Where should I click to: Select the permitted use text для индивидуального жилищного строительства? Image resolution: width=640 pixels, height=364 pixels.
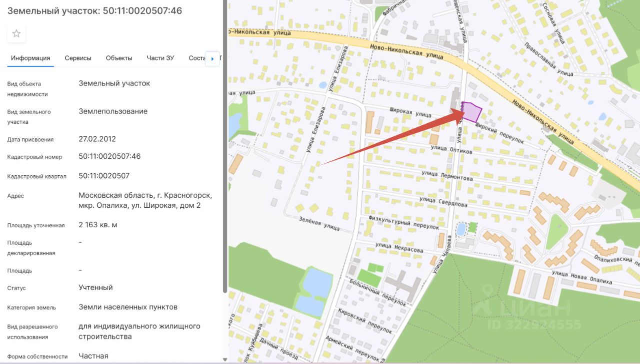[x=139, y=332]
